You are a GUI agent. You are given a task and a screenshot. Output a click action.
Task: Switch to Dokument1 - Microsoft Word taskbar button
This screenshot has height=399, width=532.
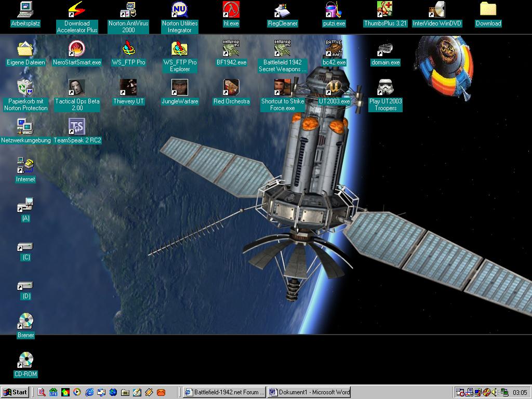click(x=309, y=392)
